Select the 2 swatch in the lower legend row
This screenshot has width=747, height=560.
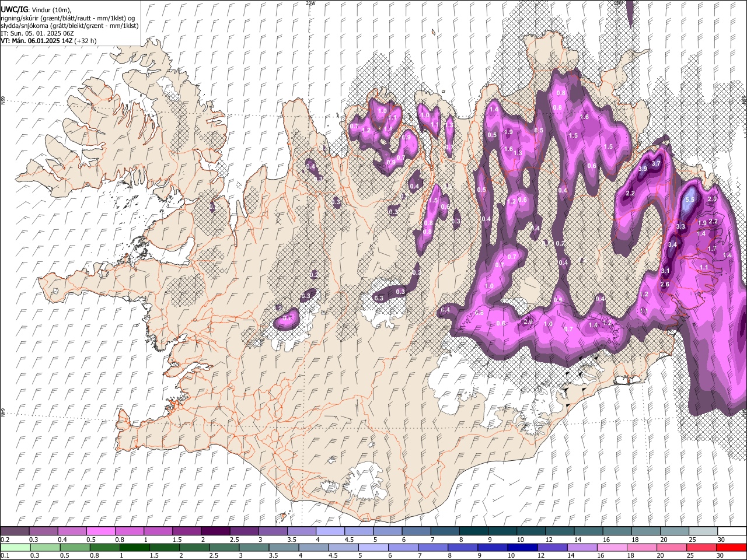point(194,548)
